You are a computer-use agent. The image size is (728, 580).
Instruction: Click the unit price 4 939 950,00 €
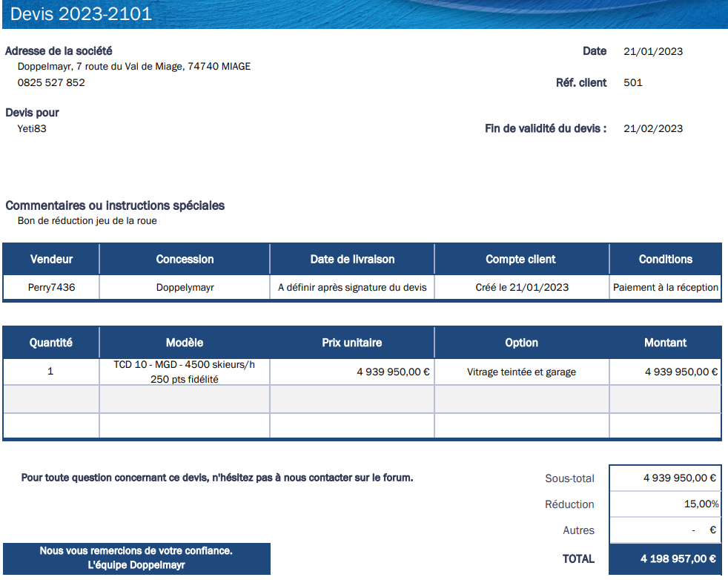[393, 372]
